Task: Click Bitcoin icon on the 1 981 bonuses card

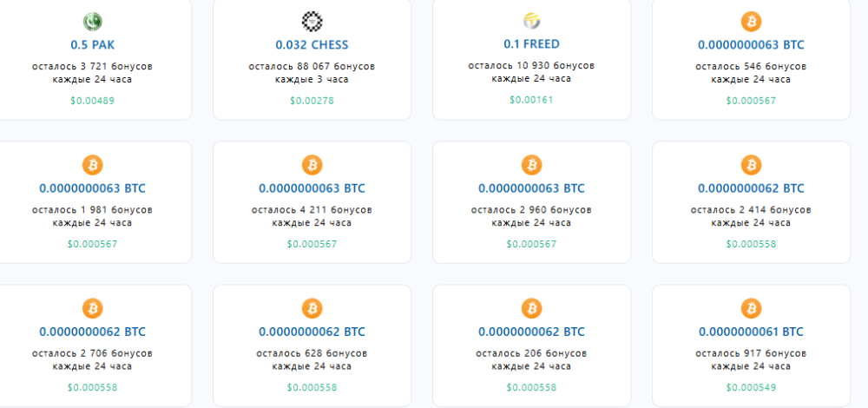Action: point(92,164)
